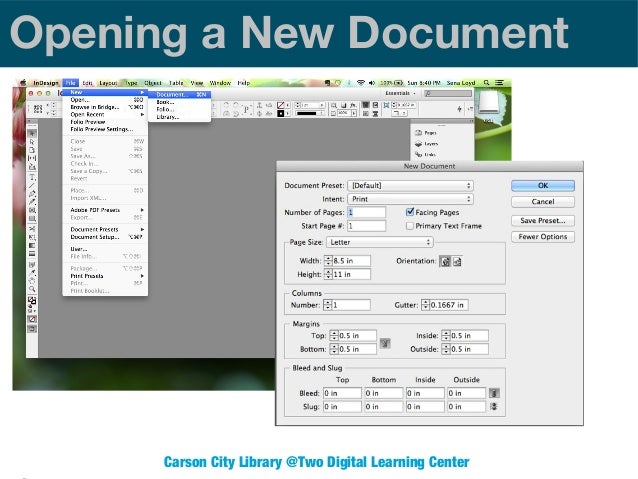Choose landscape orientation icon
Screen dimensions: 638x479
click(457, 262)
